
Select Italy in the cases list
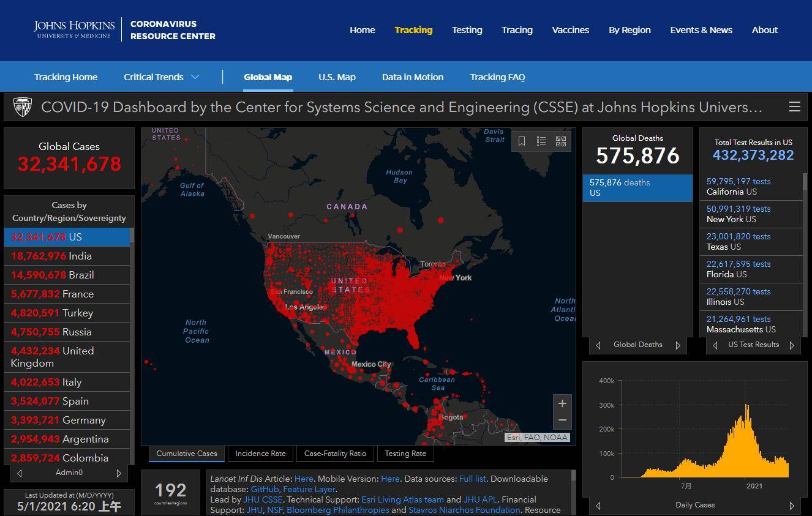pyautogui.click(x=67, y=382)
